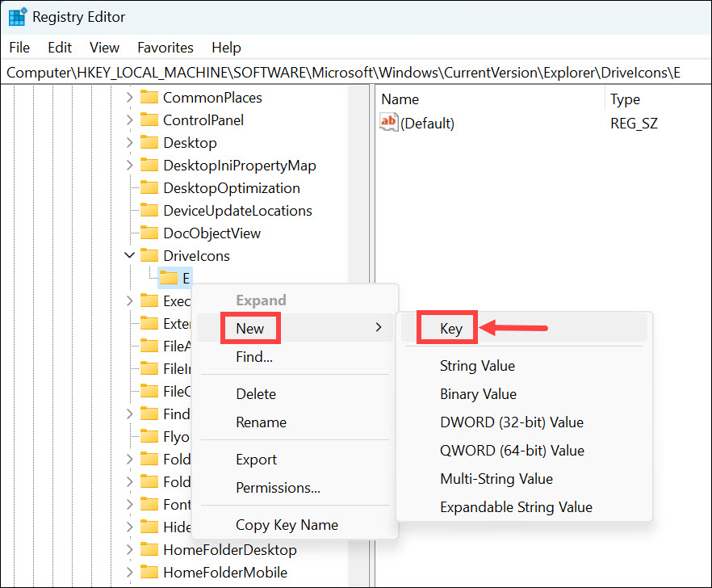
Task: Click the Type column header
Action: point(658,99)
